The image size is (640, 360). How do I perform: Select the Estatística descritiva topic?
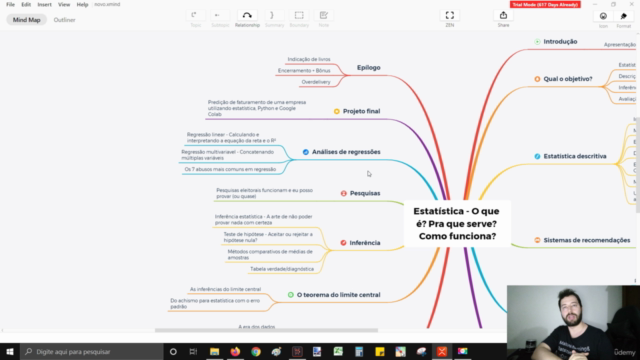click(x=575, y=156)
